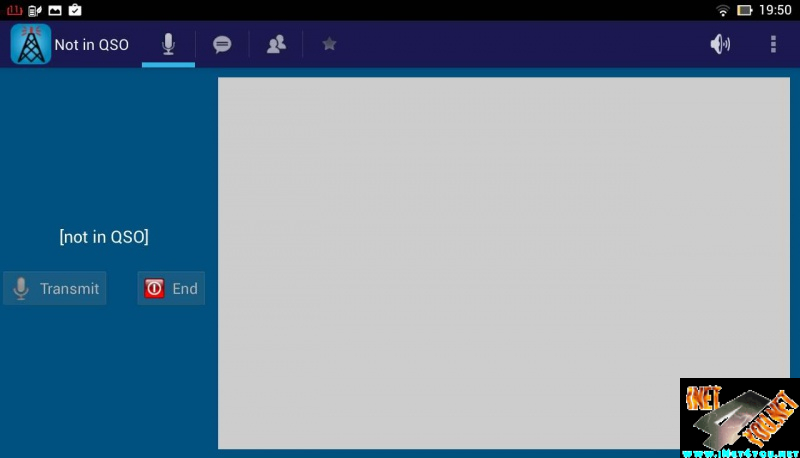Open the favorites star tab
800x458 pixels.
(x=329, y=45)
